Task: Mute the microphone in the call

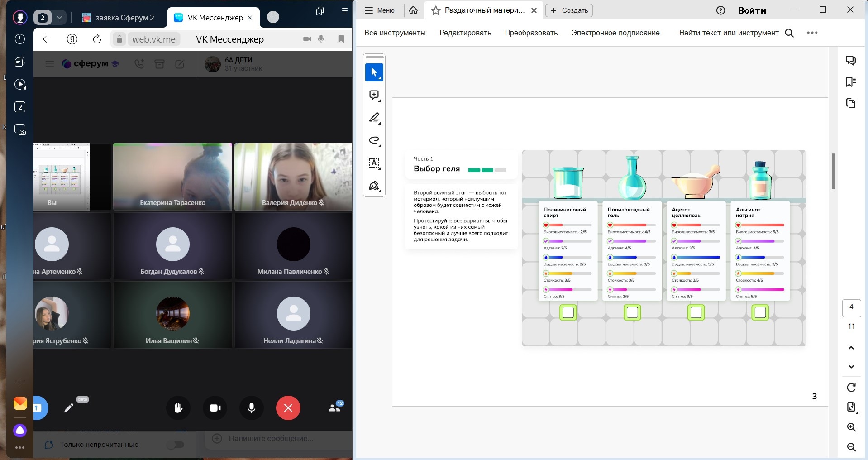Action: (x=252, y=408)
